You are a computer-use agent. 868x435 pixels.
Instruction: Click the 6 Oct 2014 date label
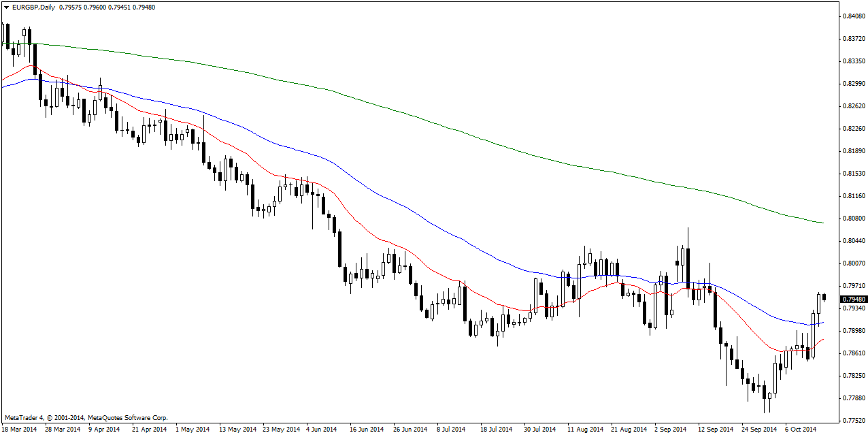[x=799, y=430]
